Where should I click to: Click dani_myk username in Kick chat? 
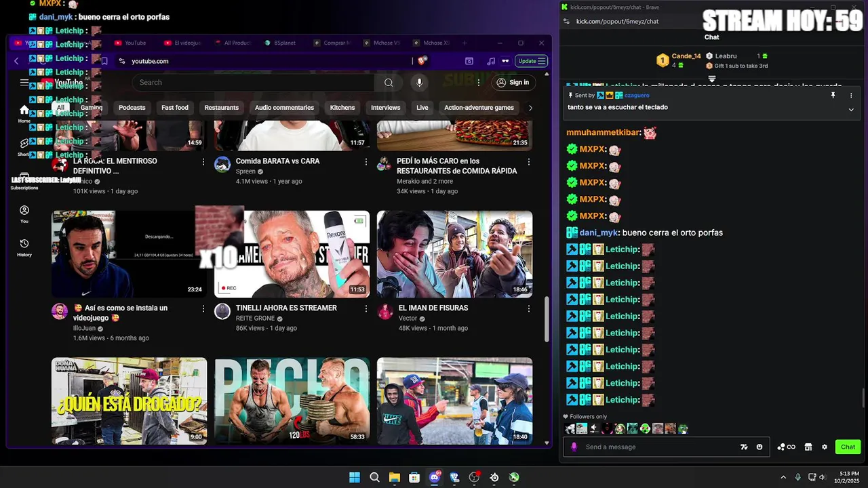point(599,233)
